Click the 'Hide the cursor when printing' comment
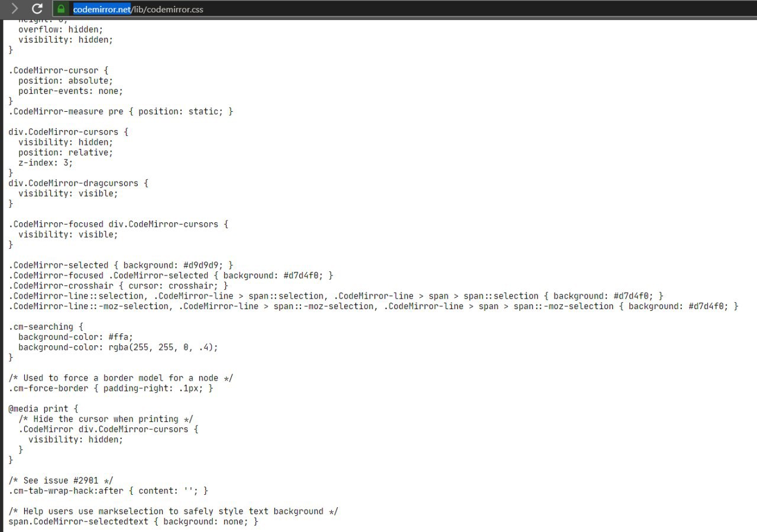Image resolution: width=757 pixels, height=532 pixels. coord(106,419)
